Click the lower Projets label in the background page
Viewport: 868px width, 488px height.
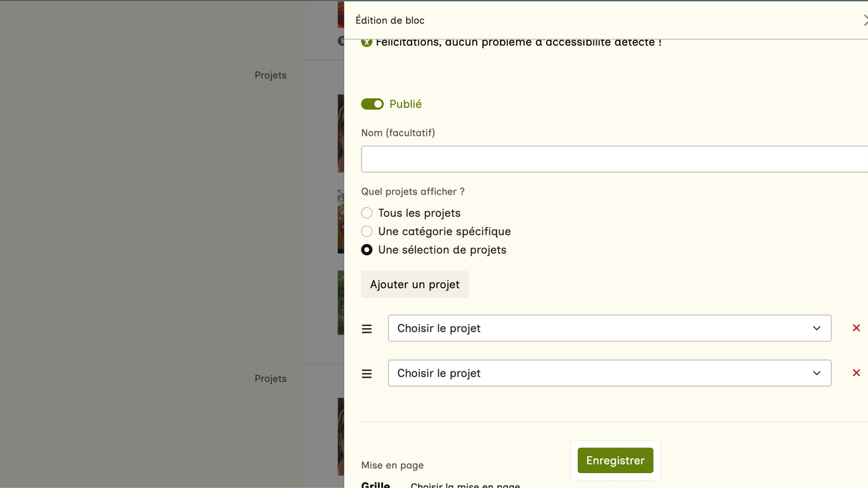click(x=271, y=379)
